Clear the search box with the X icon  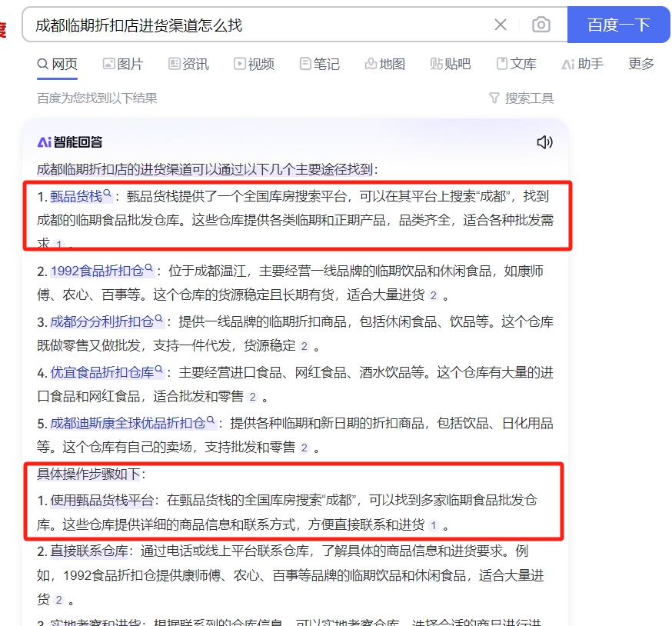click(x=500, y=25)
